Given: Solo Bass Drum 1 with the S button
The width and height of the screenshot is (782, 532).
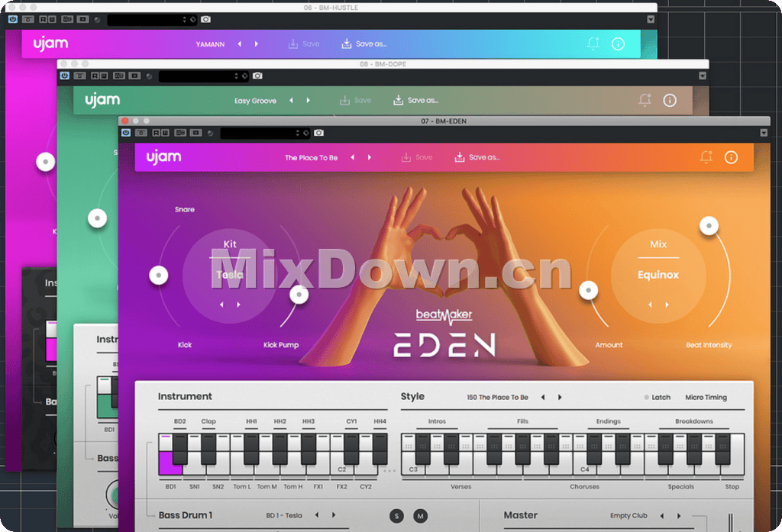Looking at the screenshot, I should 396,516.
